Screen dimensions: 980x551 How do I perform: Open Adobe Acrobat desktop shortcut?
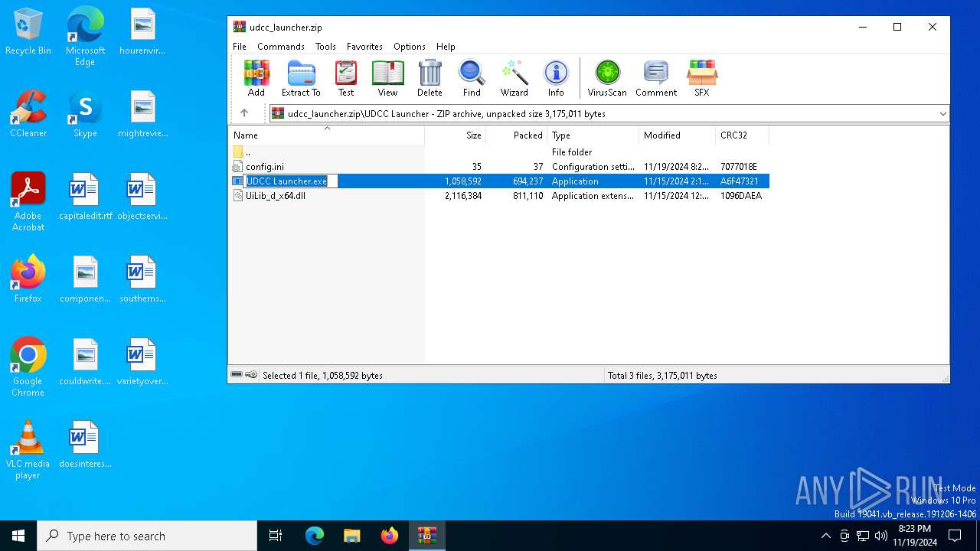(28, 202)
